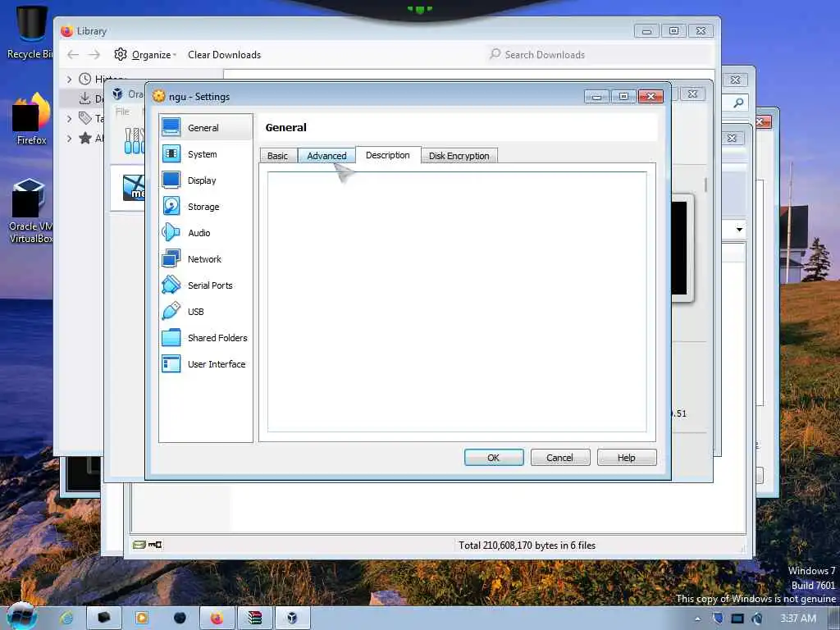Switch to the Basic tab
Viewport: 840px width, 630px height.
click(277, 156)
